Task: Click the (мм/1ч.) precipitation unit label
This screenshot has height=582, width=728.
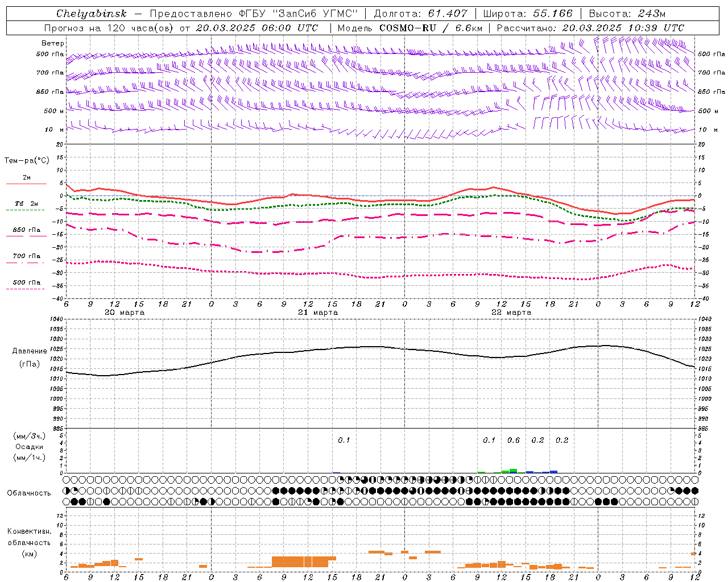Action: [29, 458]
